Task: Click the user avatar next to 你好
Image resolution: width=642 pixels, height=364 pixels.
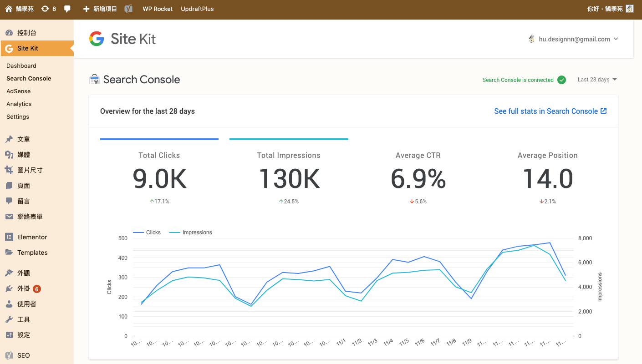Action: click(630, 9)
